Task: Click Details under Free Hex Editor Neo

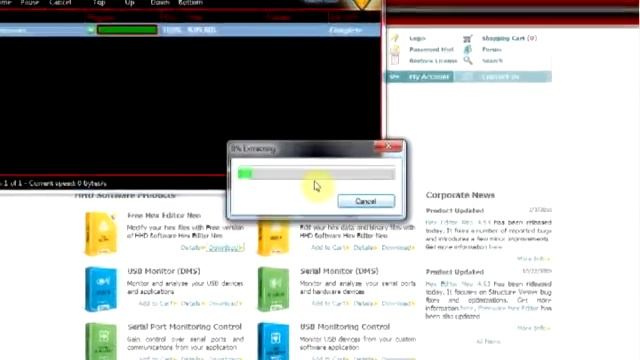Action: click(x=193, y=248)
